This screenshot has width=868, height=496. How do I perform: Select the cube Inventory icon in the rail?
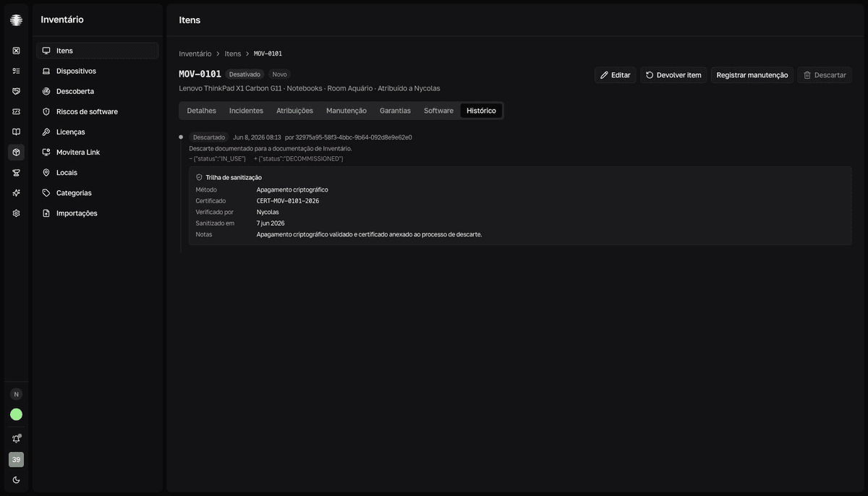click(x=16, y=152)
